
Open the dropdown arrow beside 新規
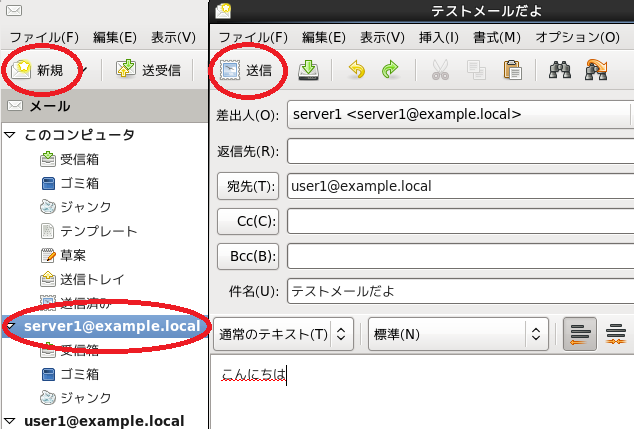pyautogui.click(x=84, y=70)
